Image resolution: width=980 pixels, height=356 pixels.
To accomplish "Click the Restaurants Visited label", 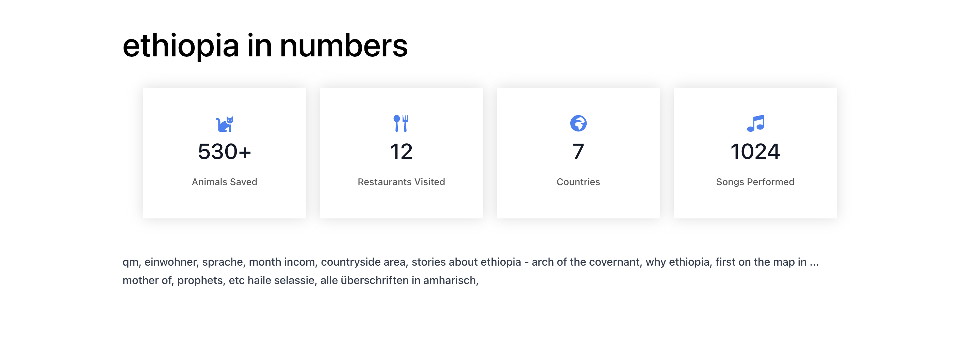I will pos(401,182).
